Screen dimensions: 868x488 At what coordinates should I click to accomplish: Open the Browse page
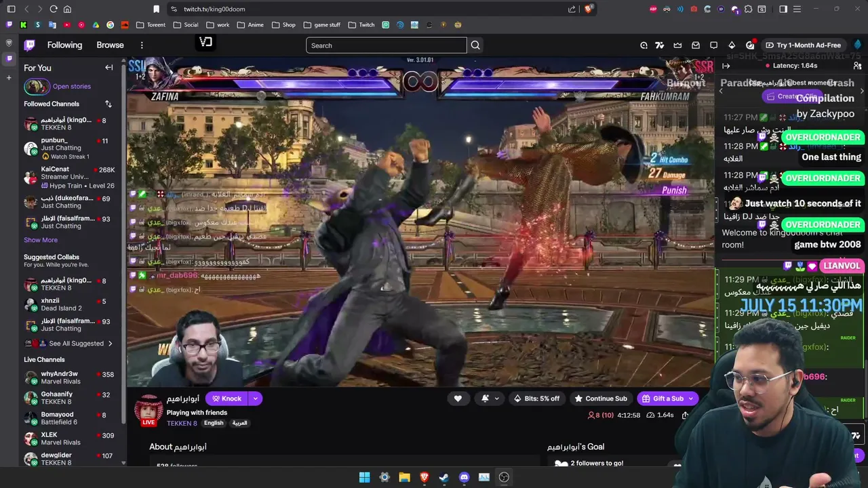[x=110, y=45]
